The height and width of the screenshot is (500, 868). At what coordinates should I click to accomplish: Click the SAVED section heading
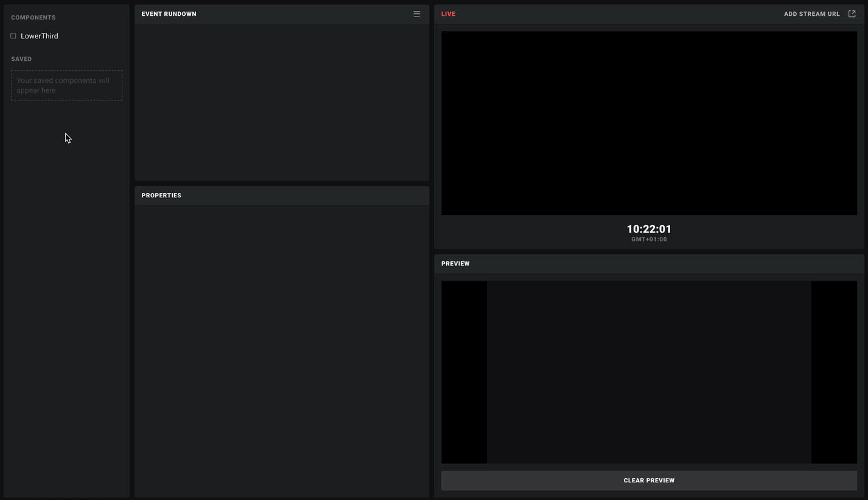pyautogui.click(x=21, y=59)
